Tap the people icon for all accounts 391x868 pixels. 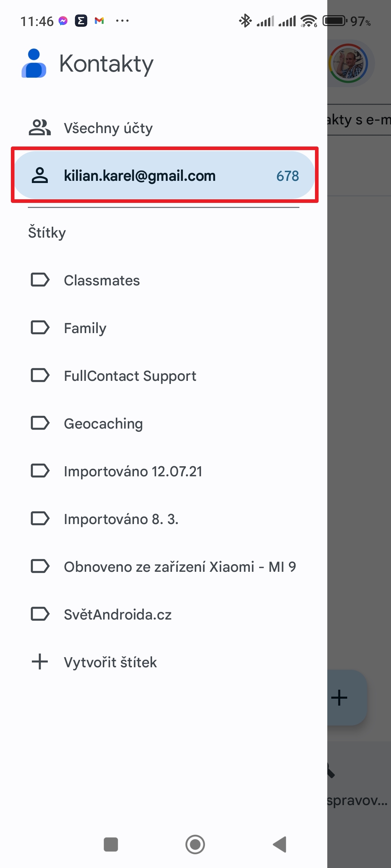pyautogui.click(x=39, y=127)
